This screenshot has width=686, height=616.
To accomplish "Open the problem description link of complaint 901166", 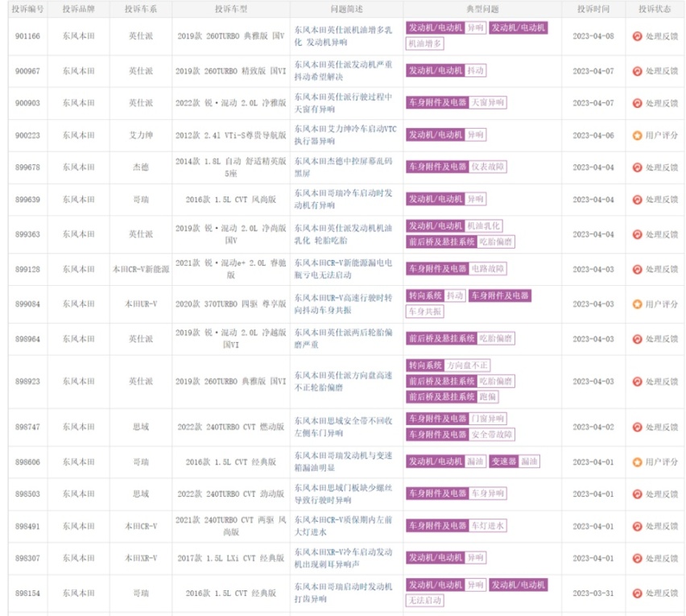I will point(343,36).
